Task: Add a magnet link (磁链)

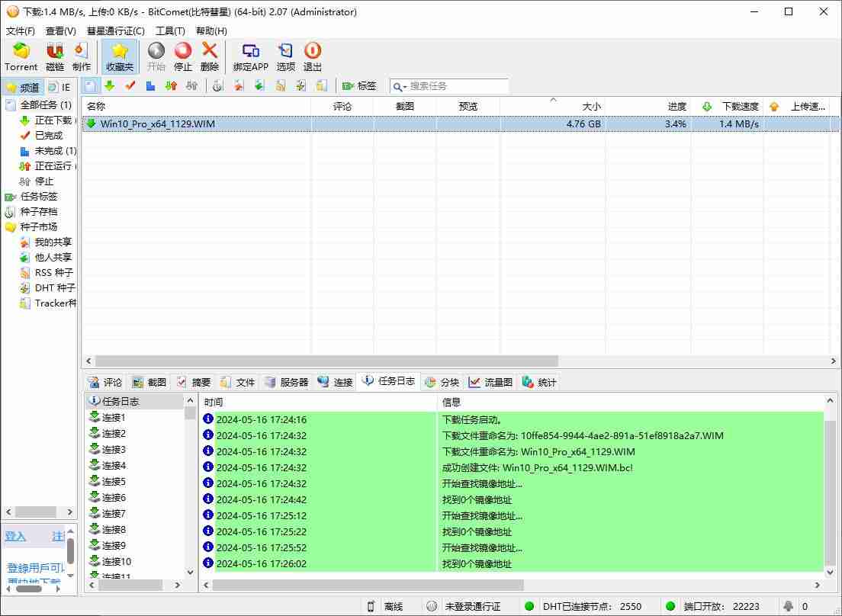Action: (x=55, y=57)
